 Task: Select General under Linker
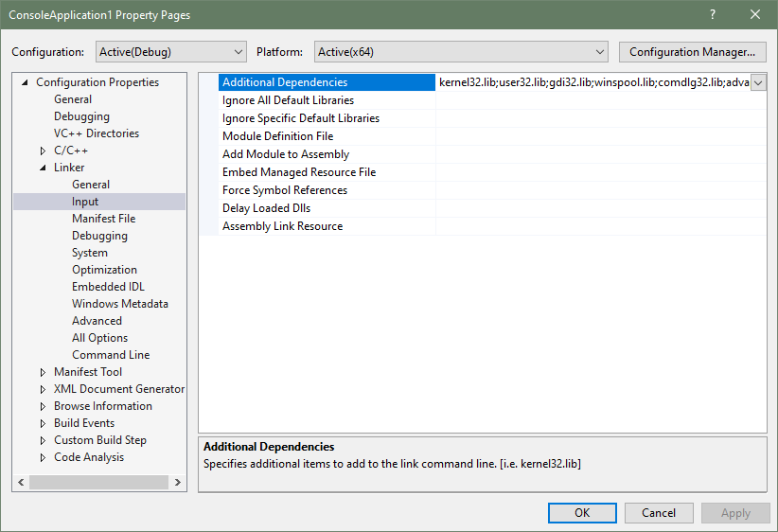click(91, 184)
